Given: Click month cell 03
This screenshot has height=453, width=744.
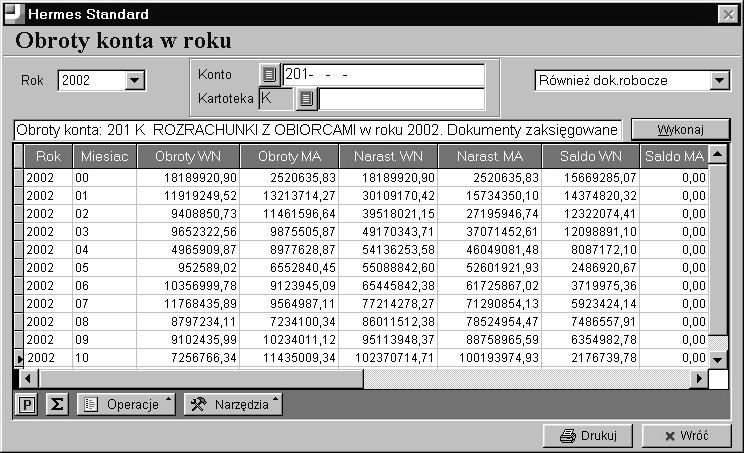Looking at the screenshot, I should coord(104,232).
